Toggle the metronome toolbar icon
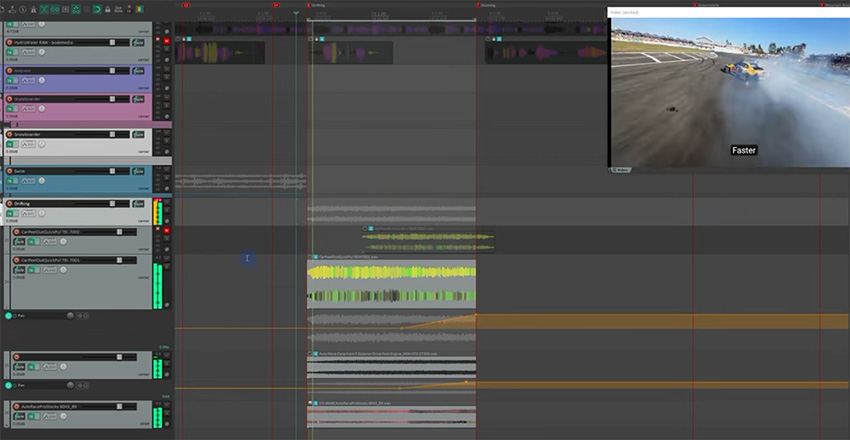Screen dimensions: 850x440 pos(34,9)
